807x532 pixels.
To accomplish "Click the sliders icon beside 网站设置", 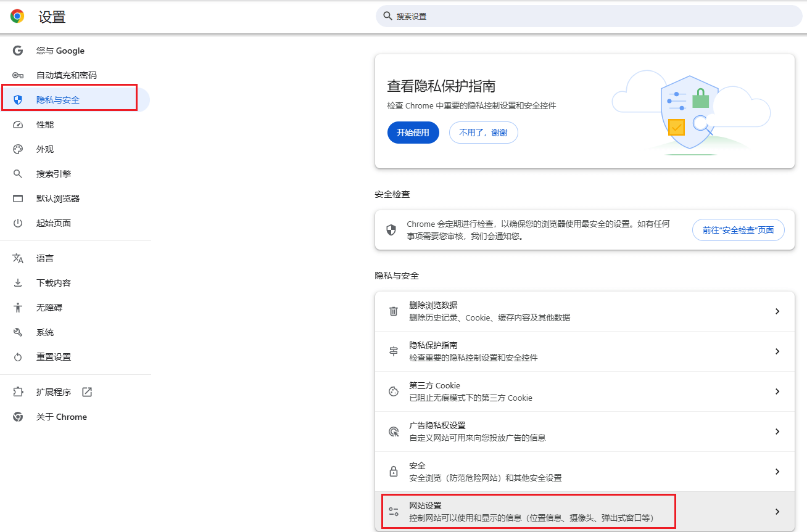I will coord(393,511).
